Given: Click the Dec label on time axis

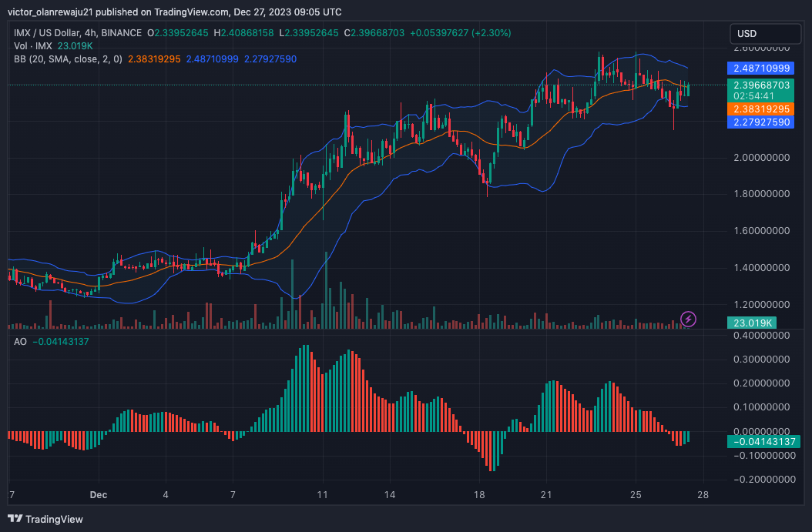Looking at the screenshot, I should tap(99, 495).
